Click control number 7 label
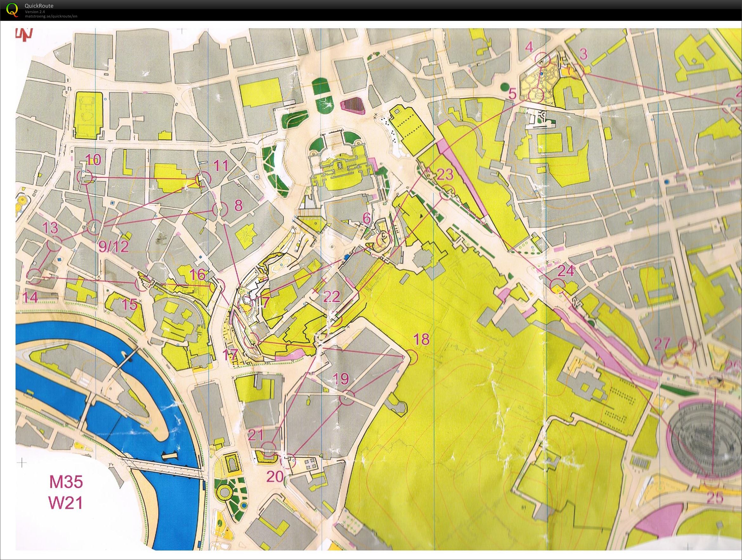This screenshot has width=742, height=560. 265,302
